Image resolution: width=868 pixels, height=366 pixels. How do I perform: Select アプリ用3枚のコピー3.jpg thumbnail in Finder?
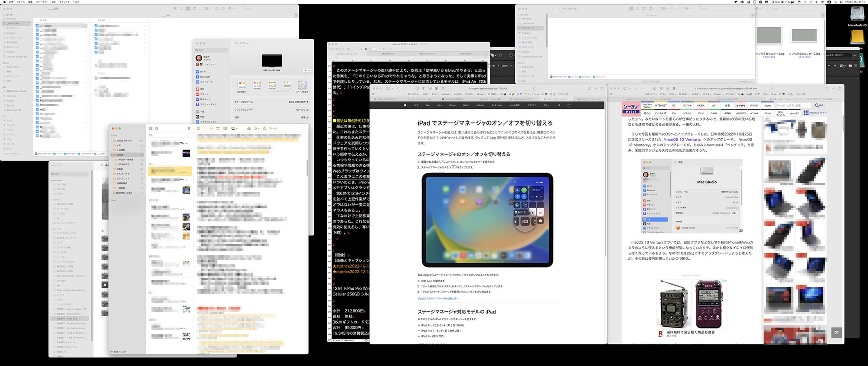pos(769,36)
